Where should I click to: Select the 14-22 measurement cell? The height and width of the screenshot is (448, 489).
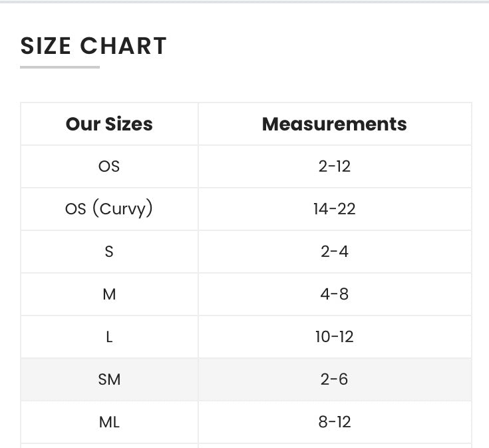tap(334, 209)
